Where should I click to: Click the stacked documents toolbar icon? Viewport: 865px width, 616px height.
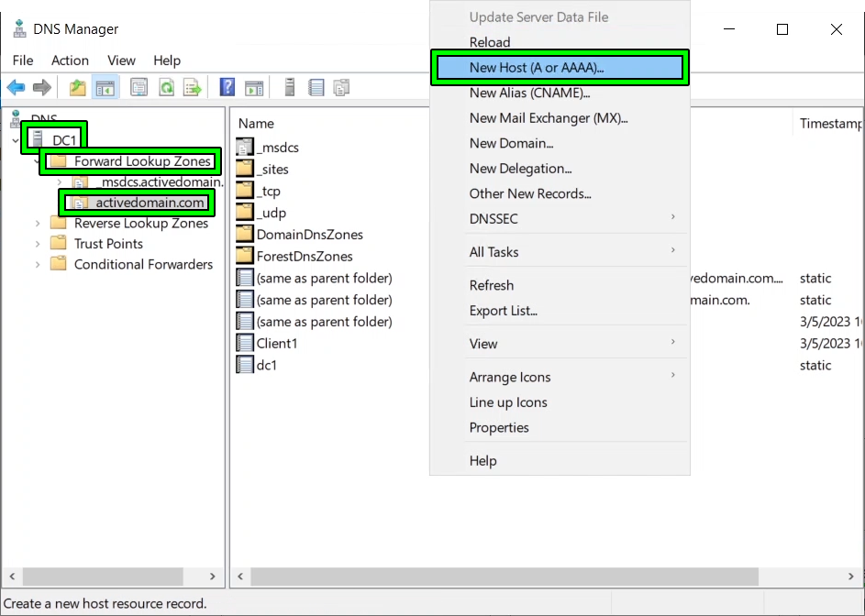point(342,87)
